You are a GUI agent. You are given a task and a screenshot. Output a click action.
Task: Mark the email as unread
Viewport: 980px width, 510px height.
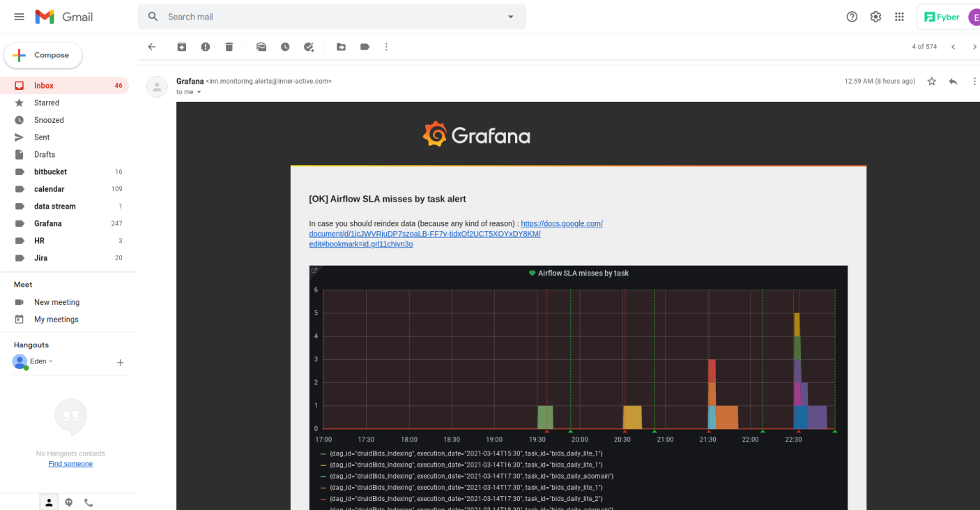(x=261, y=47)
